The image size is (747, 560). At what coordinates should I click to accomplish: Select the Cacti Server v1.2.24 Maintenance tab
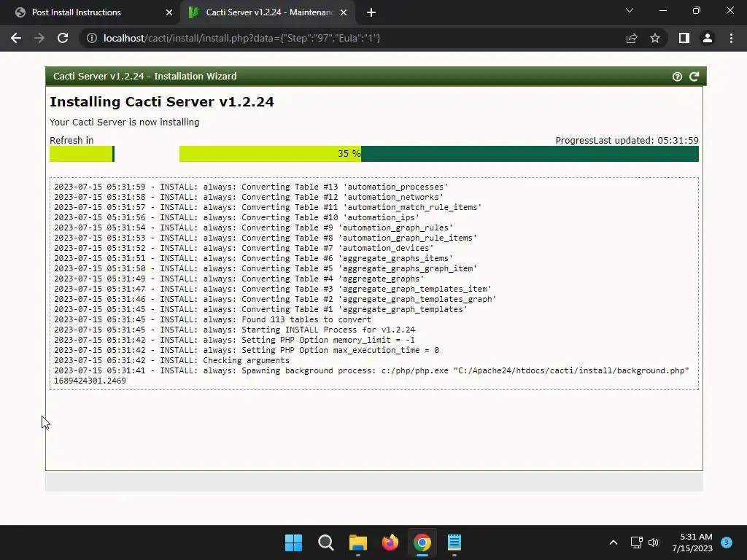[268, 13]
